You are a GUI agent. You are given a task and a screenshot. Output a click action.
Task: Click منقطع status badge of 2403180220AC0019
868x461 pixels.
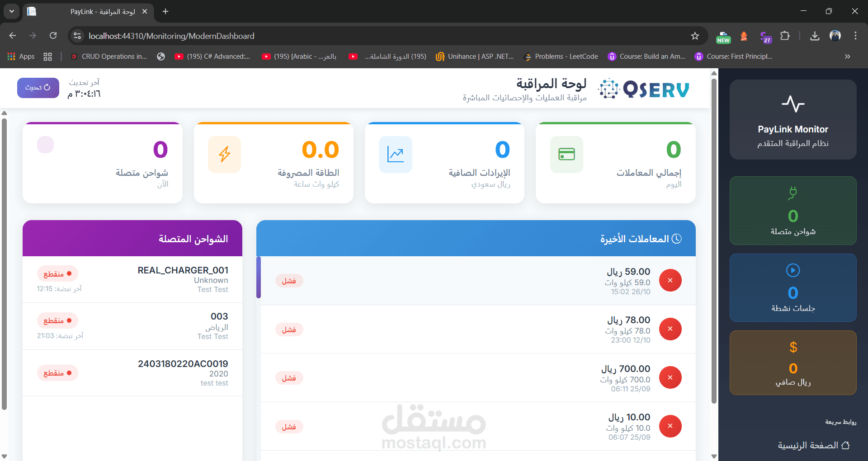[x=57, y=373]
